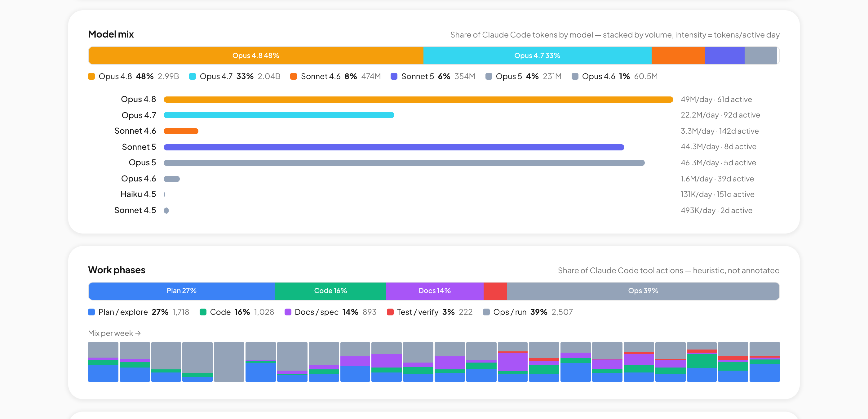Click the Opus 4.6 intensity bar

point(172,179)
